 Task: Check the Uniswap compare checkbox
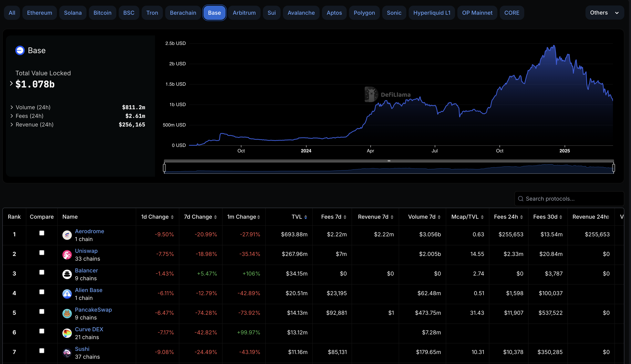pos(42,253)
